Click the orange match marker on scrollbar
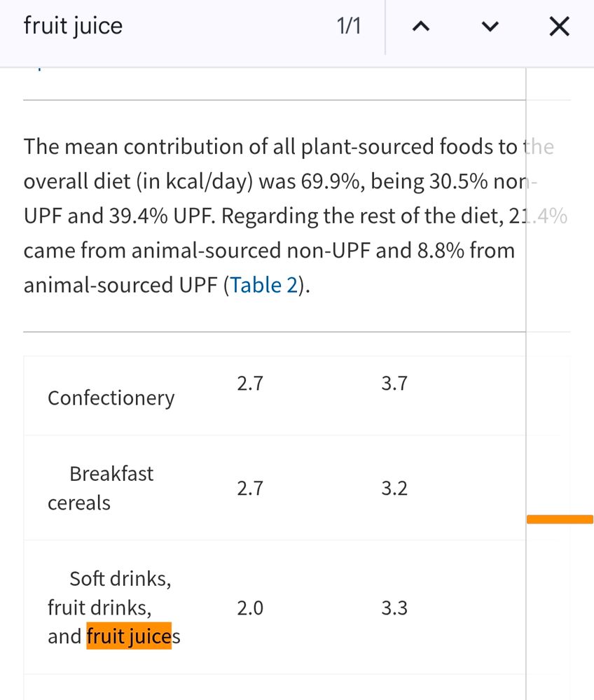Viewport: 594px width, 700px height. click(x=560, y=519)
